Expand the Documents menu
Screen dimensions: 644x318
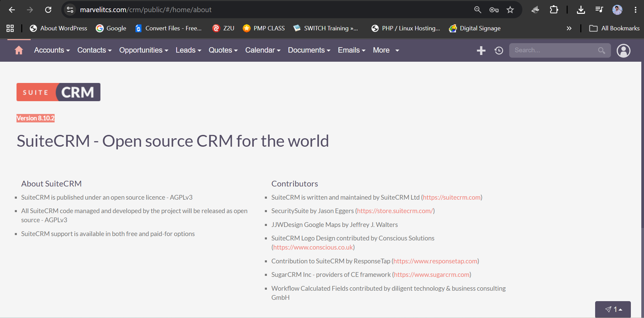(309, 50)
